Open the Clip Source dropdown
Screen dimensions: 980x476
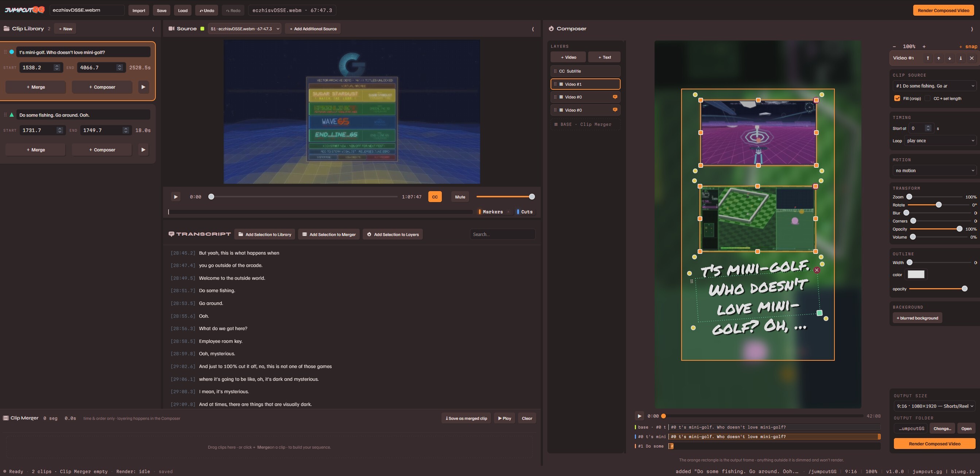point(935,86)
